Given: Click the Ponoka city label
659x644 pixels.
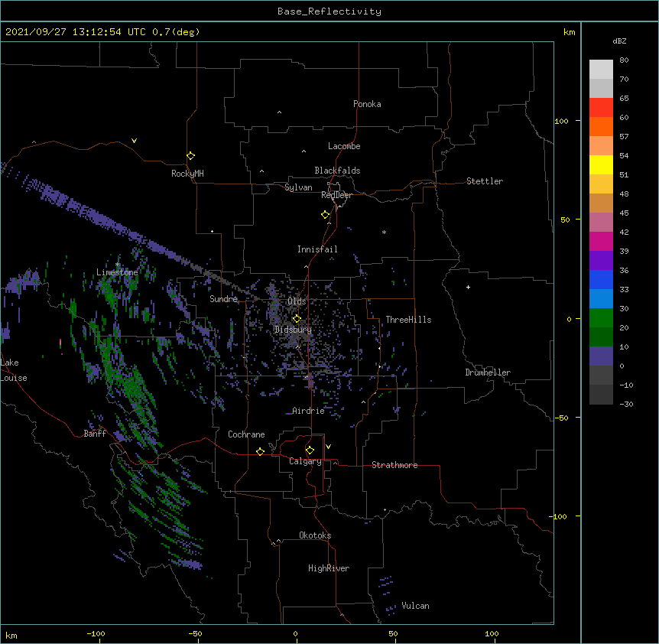Looking at the screenshot, I should click(x=367, y=104).
